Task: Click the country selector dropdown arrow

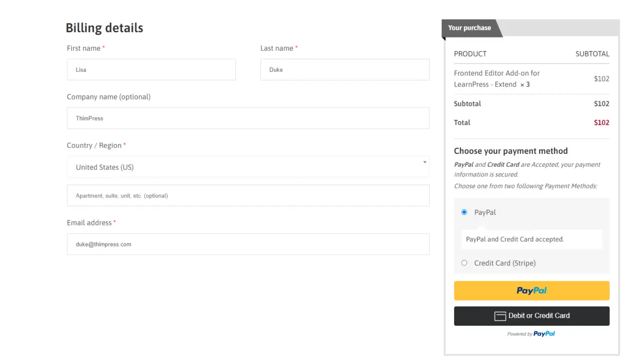Action: pyautogui.click(x=424, y=163)
